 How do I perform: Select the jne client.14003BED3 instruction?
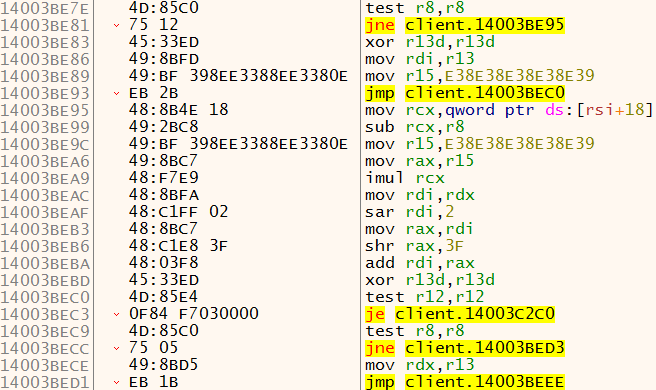tap(465, 348)
